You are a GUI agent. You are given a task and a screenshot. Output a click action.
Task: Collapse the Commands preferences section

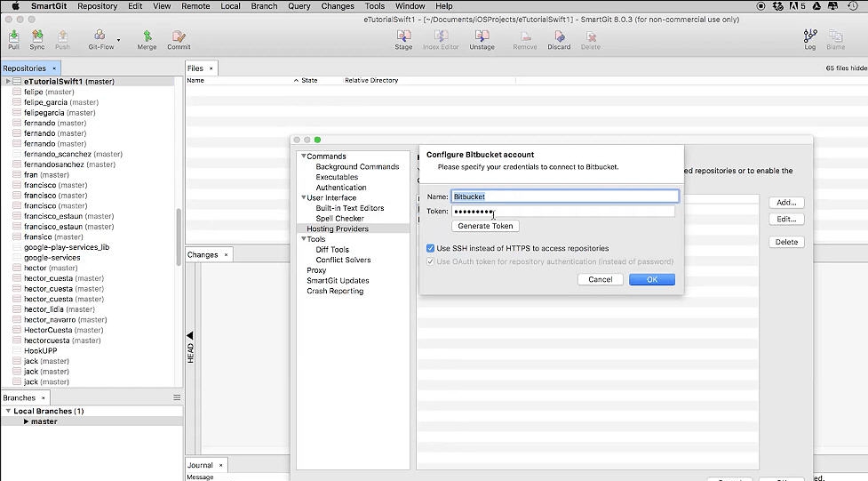click(303, 156)
